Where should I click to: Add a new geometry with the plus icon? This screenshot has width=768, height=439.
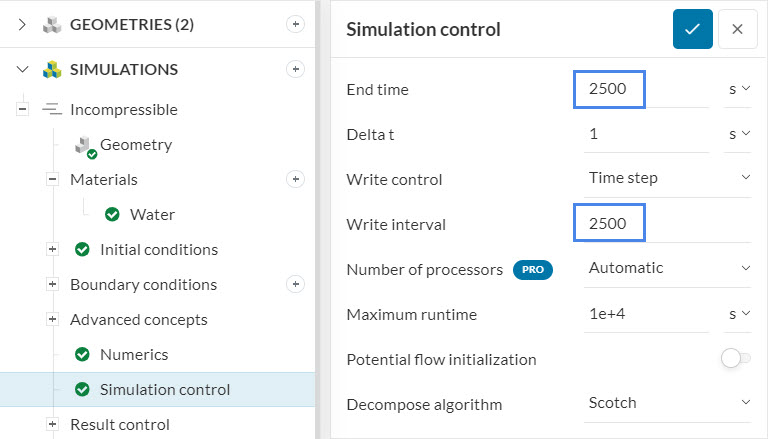(x=295, y=24)
